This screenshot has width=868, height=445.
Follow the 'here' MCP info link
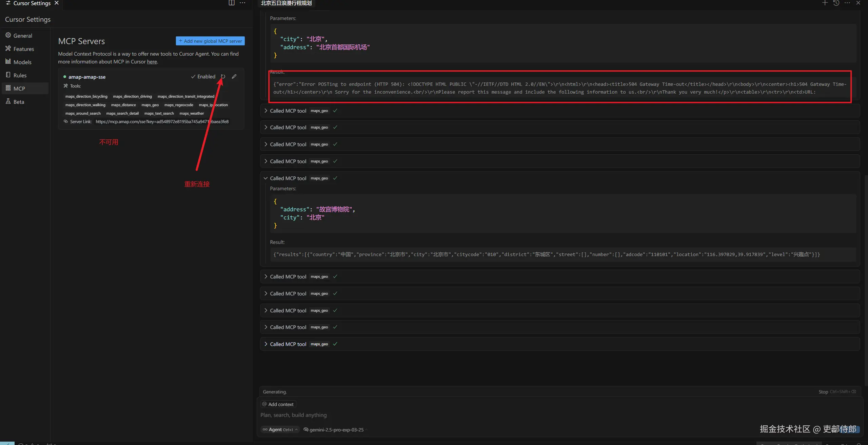(x=152, y=62)
